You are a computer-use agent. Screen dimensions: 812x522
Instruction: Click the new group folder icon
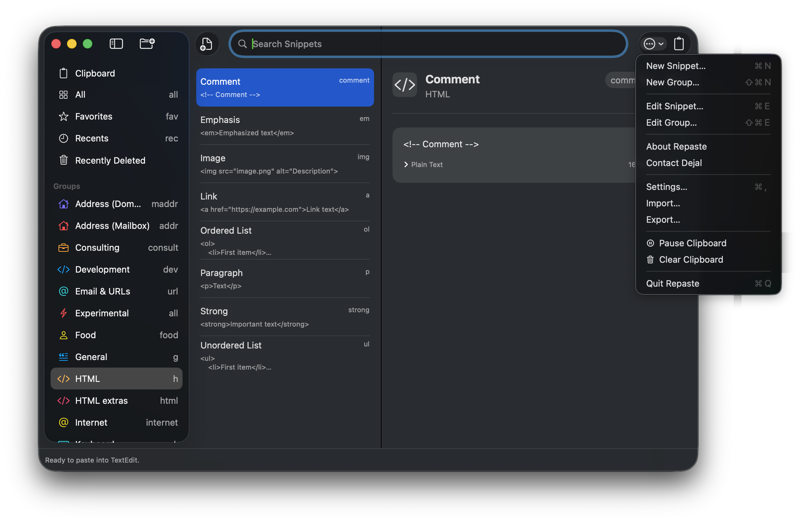coord(147,44)
